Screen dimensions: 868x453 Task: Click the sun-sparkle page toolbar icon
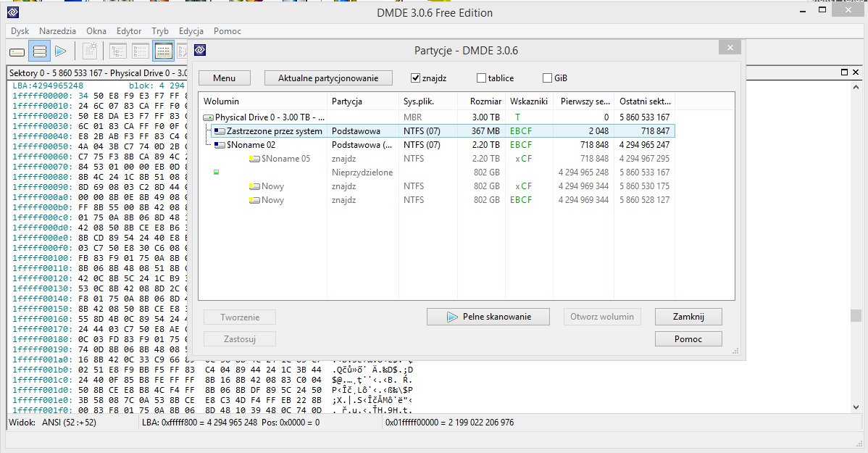(x=90, y=51)
